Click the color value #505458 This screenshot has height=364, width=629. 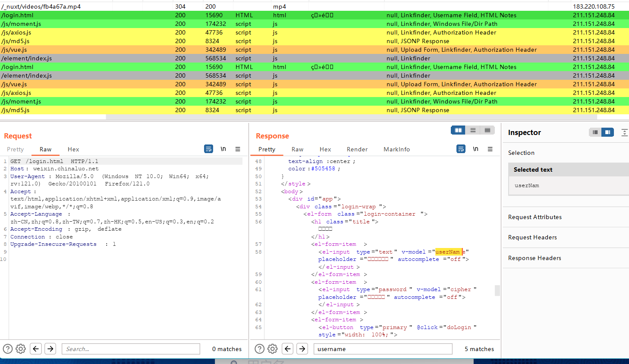coord(323,169)
